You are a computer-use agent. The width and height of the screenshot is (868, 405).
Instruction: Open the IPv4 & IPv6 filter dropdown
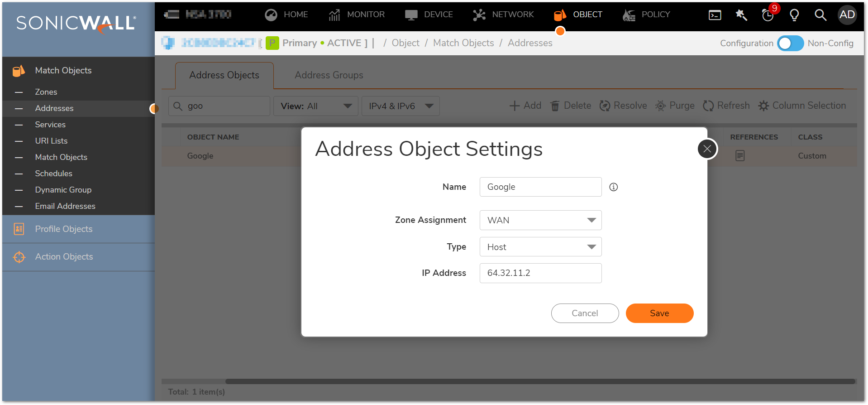click(400, 106)
